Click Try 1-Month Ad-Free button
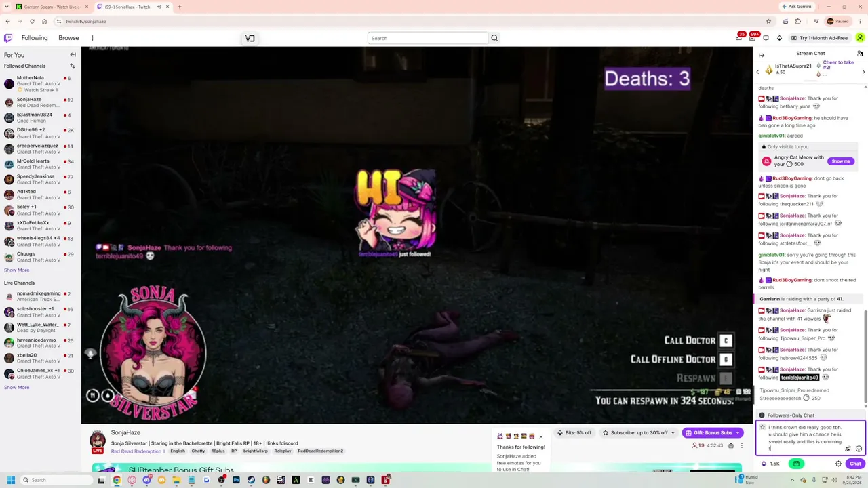Image resolution: width=868 pixels, height=488 pixels. tap(818, 38)
